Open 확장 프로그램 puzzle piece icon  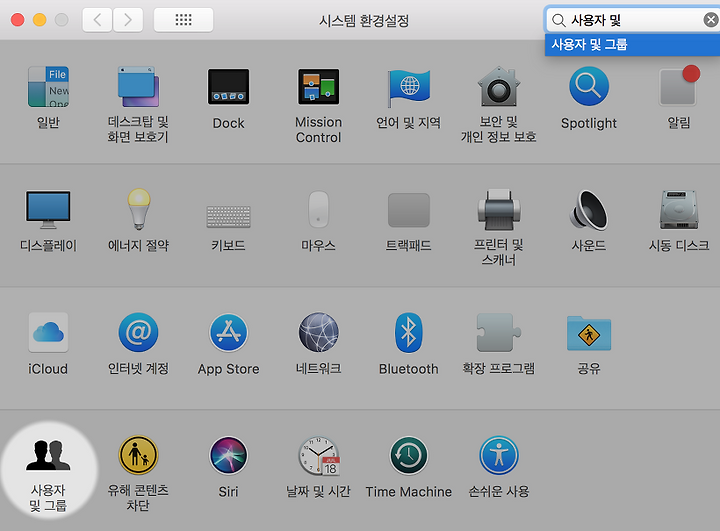499,333
